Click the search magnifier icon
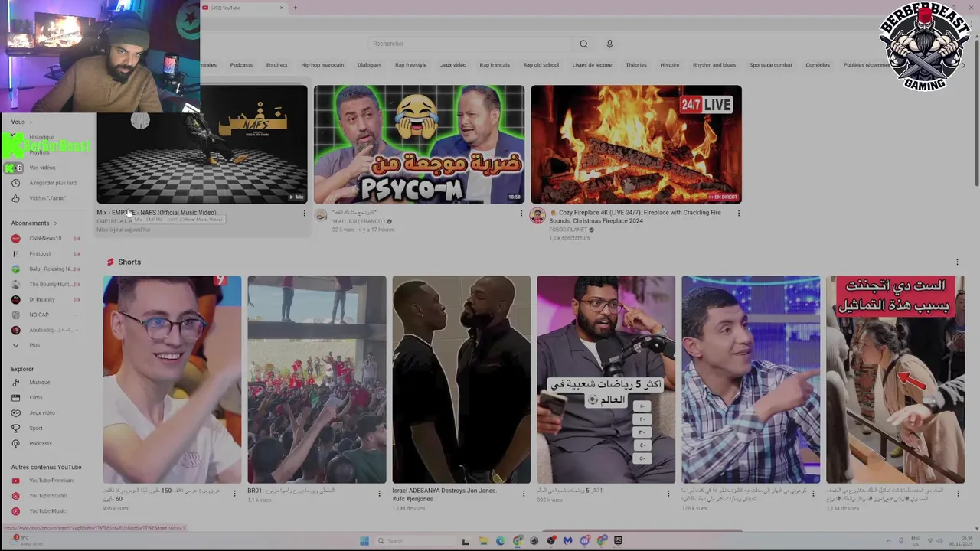This screenshot has width=980, height=551. pos(583,44)
